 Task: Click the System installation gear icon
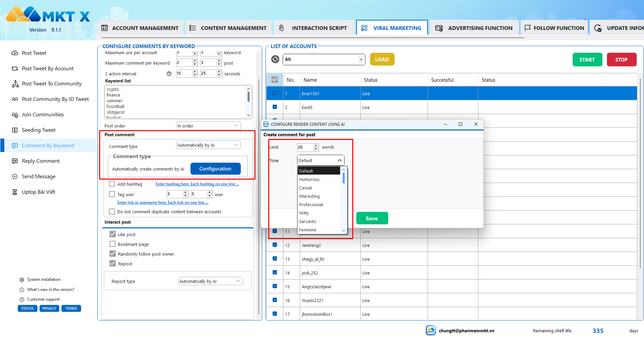22,280
